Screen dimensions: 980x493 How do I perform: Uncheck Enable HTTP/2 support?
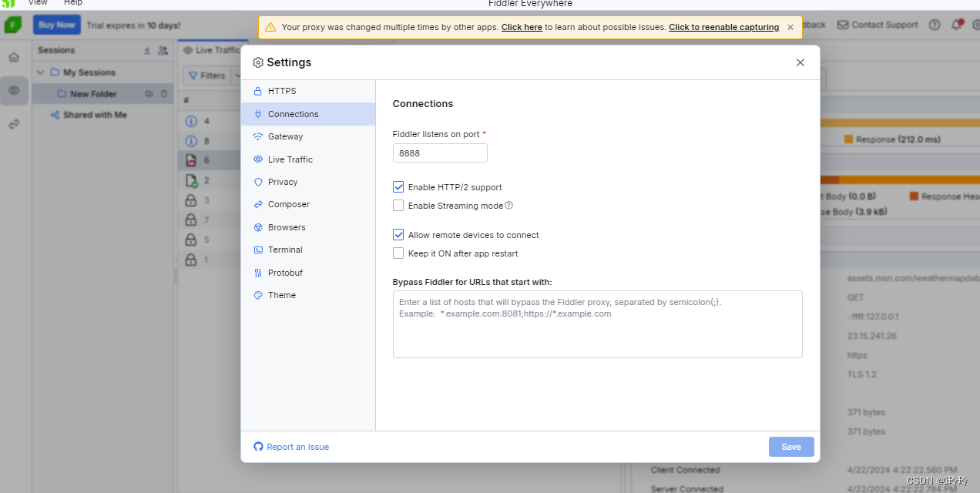[398, 187]
